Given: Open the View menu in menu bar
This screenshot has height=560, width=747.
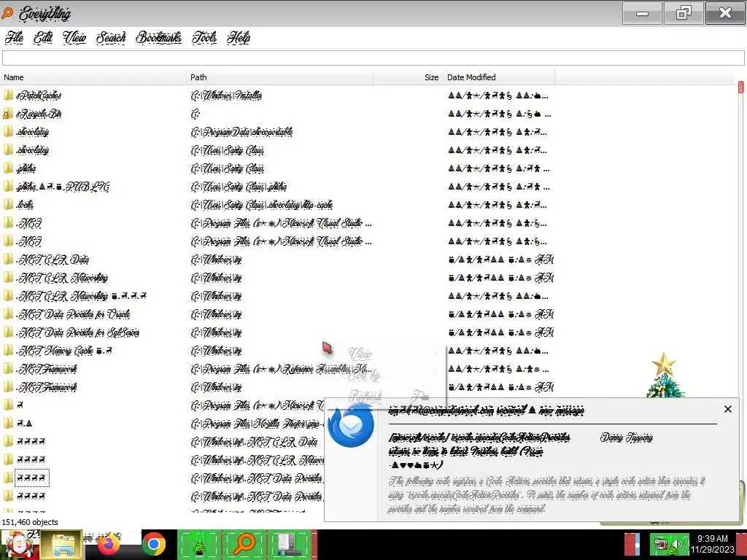Looking at the screenshot, I should click(74, 38).
